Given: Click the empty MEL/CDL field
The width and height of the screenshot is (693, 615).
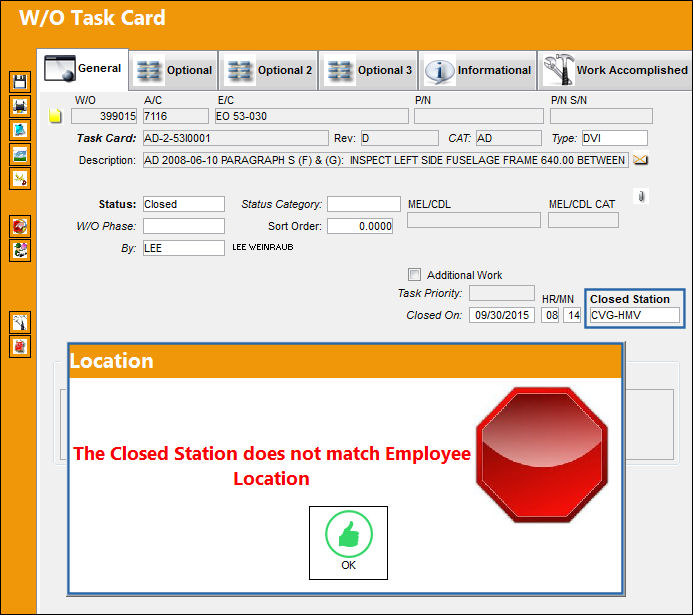Looking at the screenshot, I should coord(474,220).
